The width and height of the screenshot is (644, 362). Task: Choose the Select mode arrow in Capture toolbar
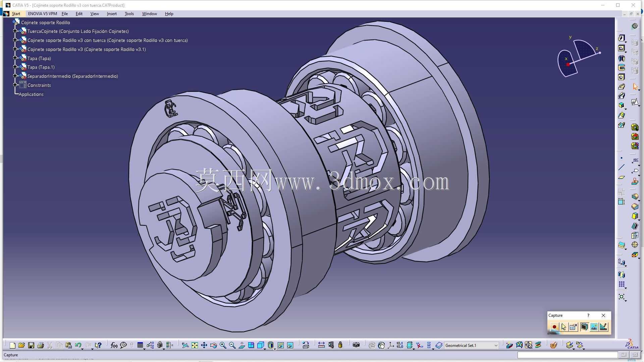coord(563,327)
